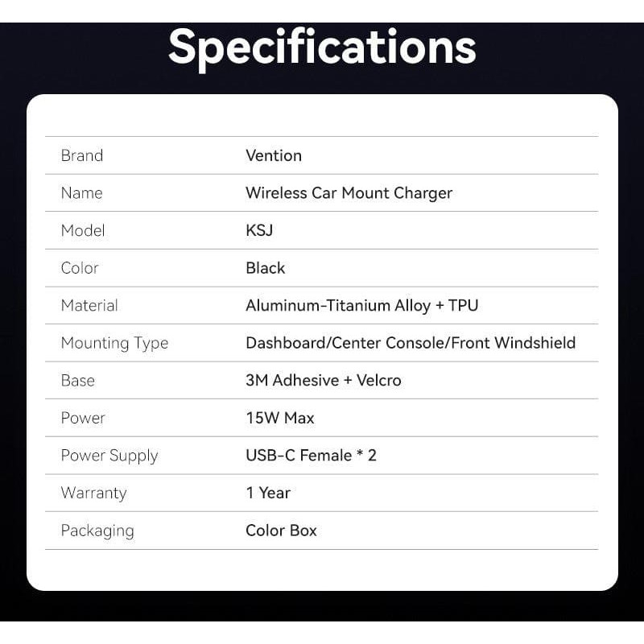Click the Material row label

(89, 305)
